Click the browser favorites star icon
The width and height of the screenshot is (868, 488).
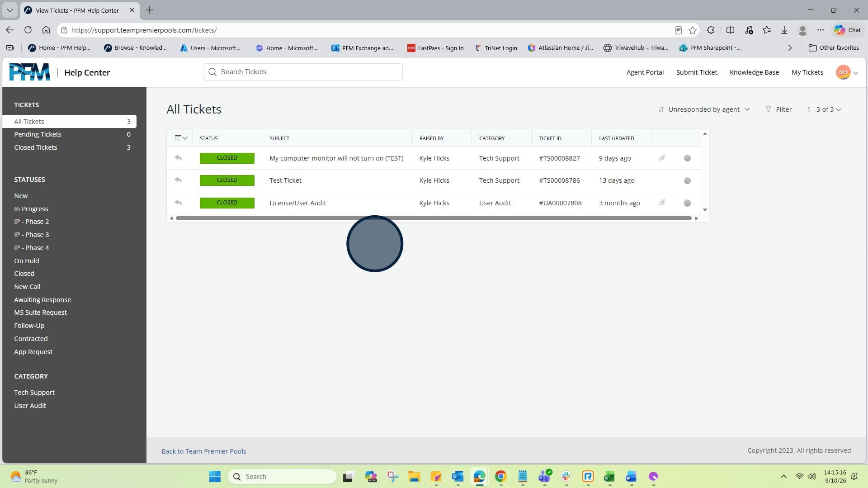(693, 30)
